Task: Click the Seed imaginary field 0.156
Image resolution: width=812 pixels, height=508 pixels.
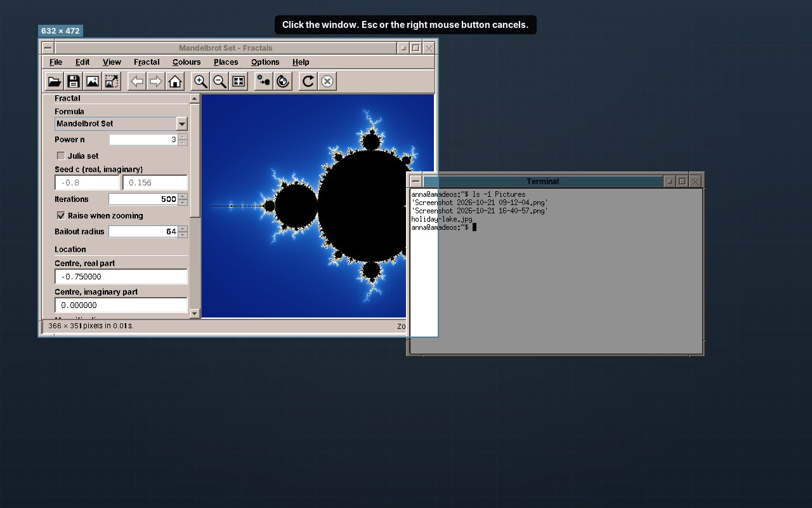Action: (x=155, y=182)
